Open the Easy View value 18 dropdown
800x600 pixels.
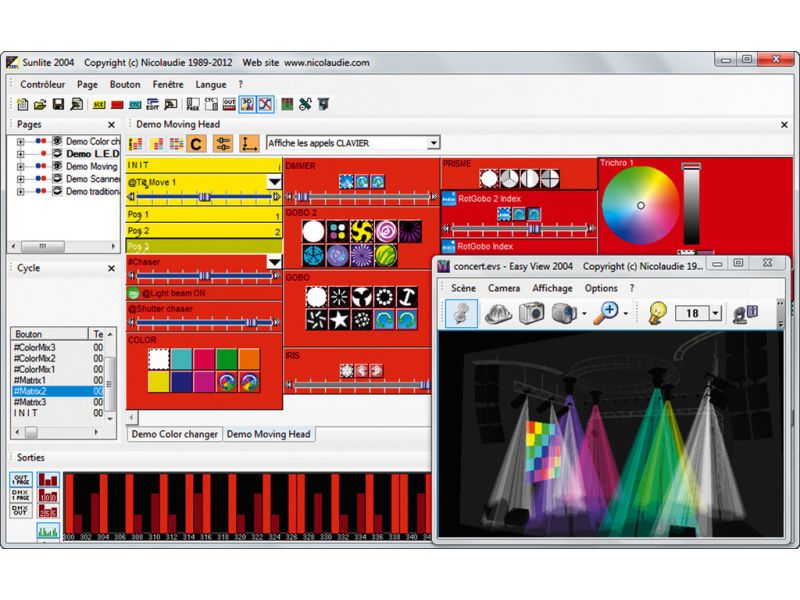(715, 313)
